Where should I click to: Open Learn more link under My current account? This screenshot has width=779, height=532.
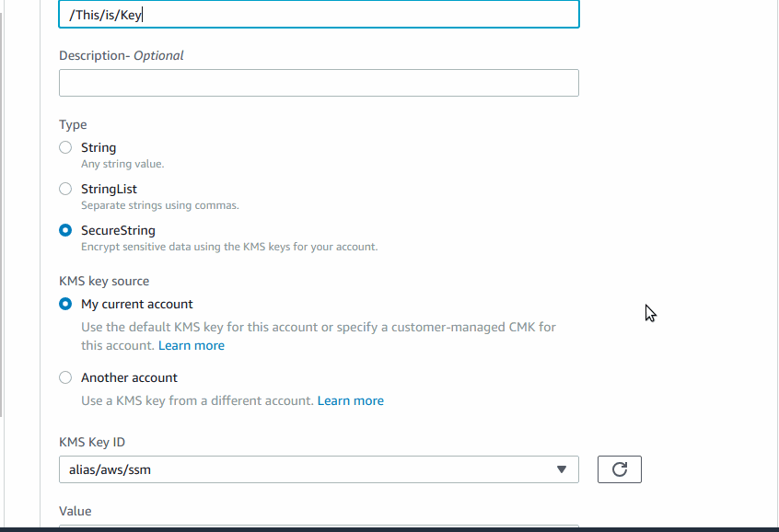192,345
